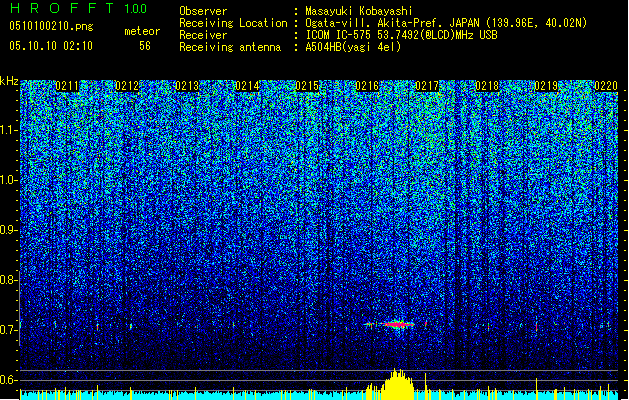Click the Receiving antenna label
The image size is (629, 400).
tap(230, 47)
